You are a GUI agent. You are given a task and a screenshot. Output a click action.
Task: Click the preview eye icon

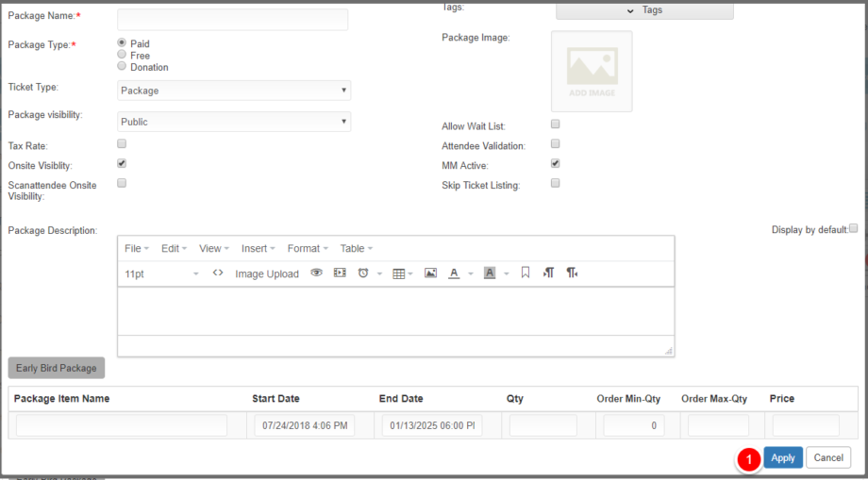click(x=316, y=273)
